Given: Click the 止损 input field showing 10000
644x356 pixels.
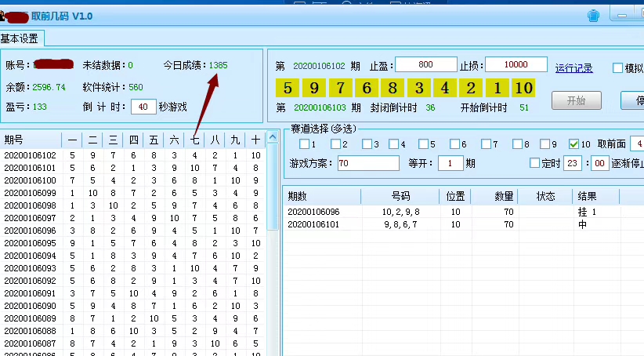Looking at the screenshot, I should click(516, 64).
